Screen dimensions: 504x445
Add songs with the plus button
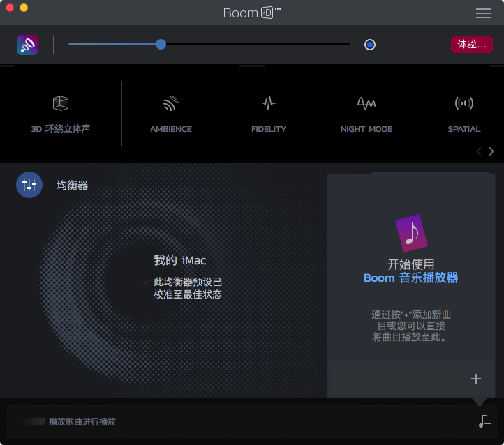pyautogui.click(x=475, y=379)
